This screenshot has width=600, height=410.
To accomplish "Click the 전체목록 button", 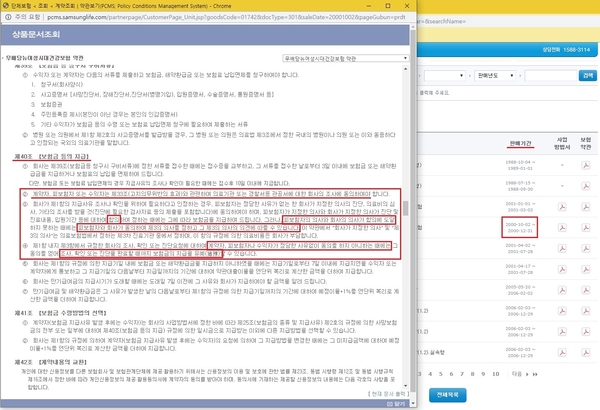I will pyautogui.click(x=447, y=395).
